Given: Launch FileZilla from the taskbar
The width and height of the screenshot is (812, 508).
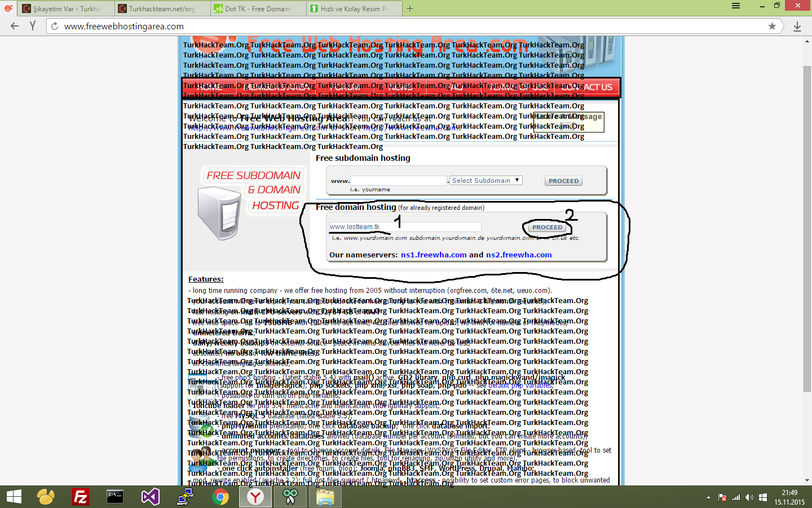Looking at the screenshot, I should [81, 497].
